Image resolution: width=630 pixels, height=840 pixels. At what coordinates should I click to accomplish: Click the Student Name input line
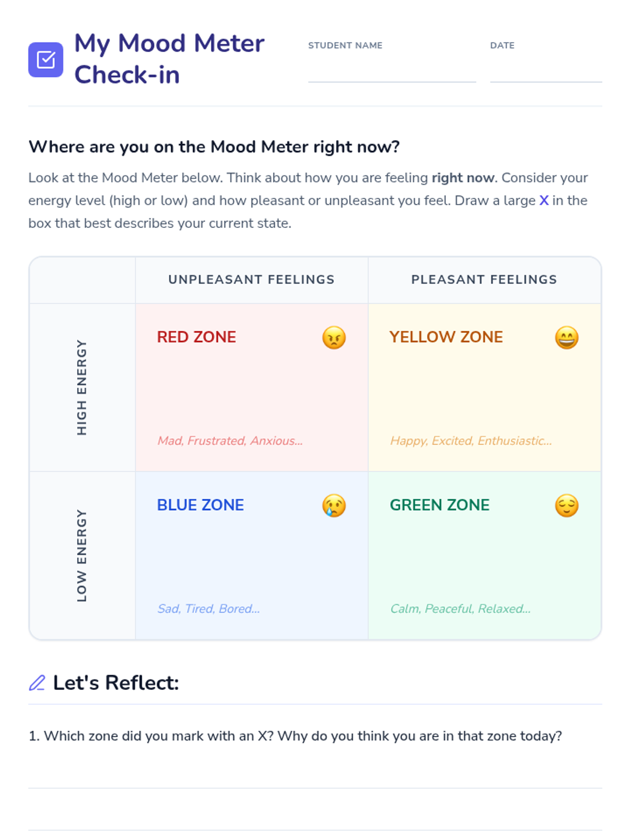[392, 72]
